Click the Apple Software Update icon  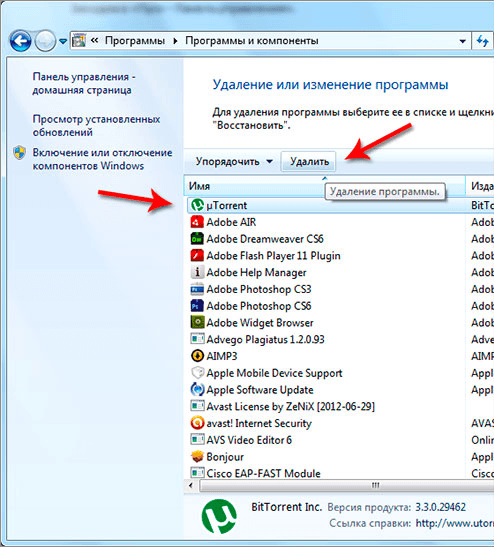point(197,389)
